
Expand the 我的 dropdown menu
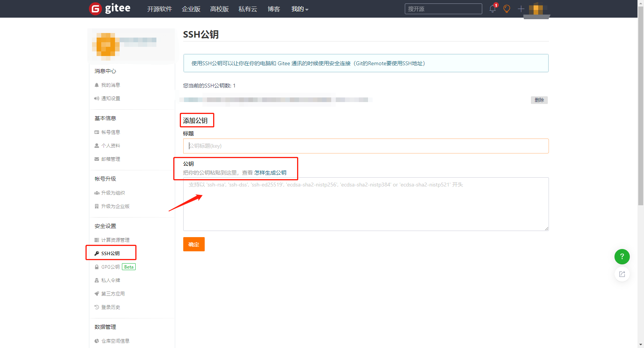tap(299, 9)
